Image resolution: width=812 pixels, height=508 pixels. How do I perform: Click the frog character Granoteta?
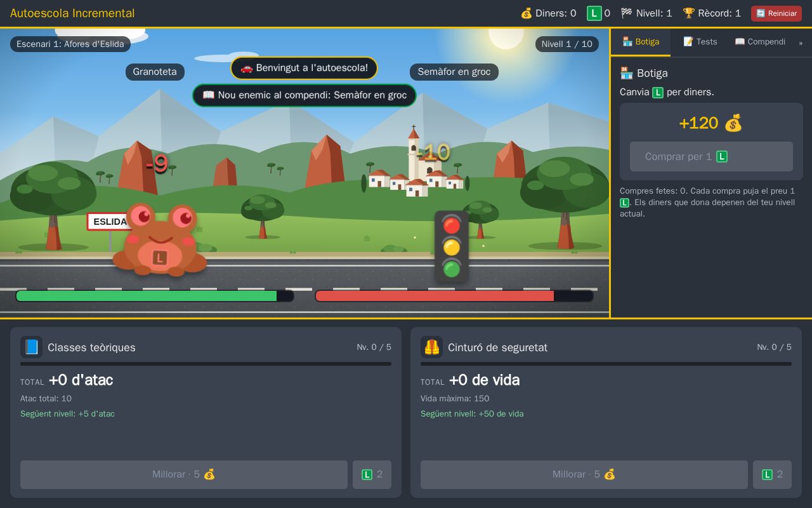pyautogui.click(x=160, y=239)
